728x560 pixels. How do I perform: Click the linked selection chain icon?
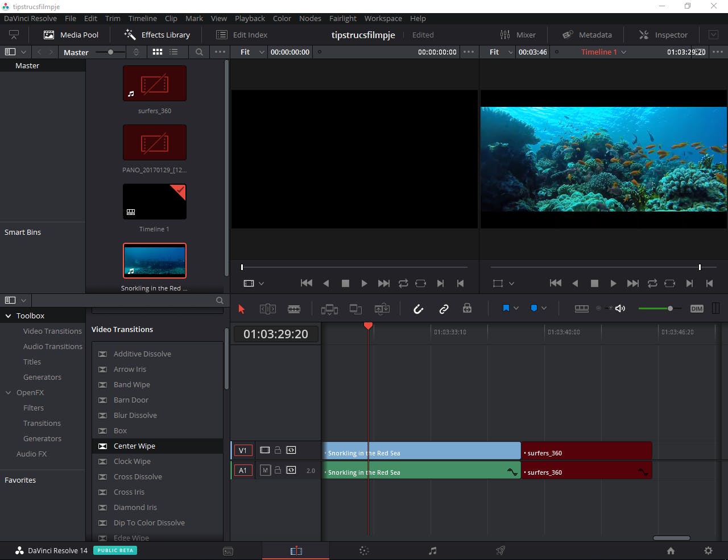click(444, 309)
